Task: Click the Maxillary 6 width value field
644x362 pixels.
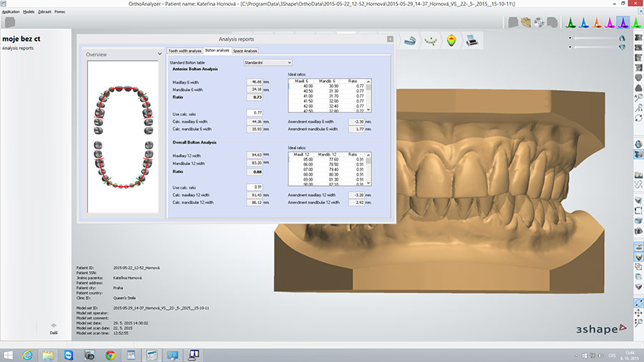Action: point(254,82)
